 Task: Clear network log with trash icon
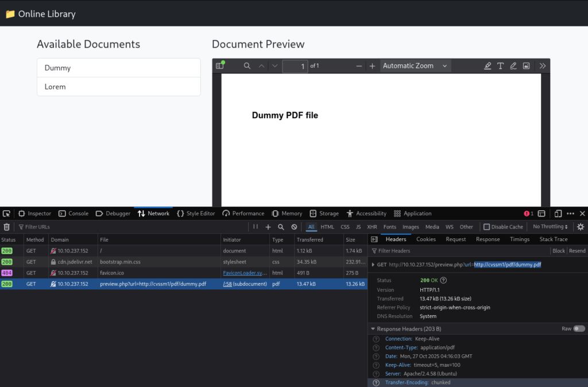[7, 227]
